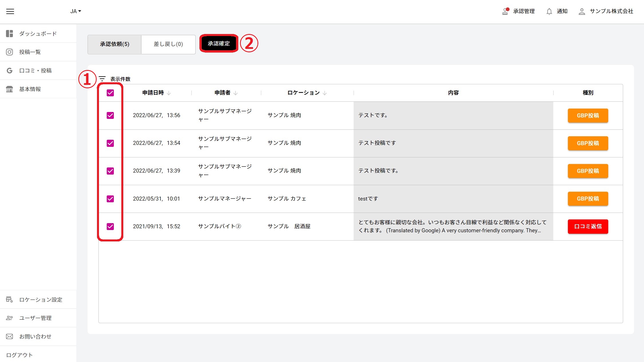Click the basic info store icon
The image size is (644, 362).
(x=9, y=89)
